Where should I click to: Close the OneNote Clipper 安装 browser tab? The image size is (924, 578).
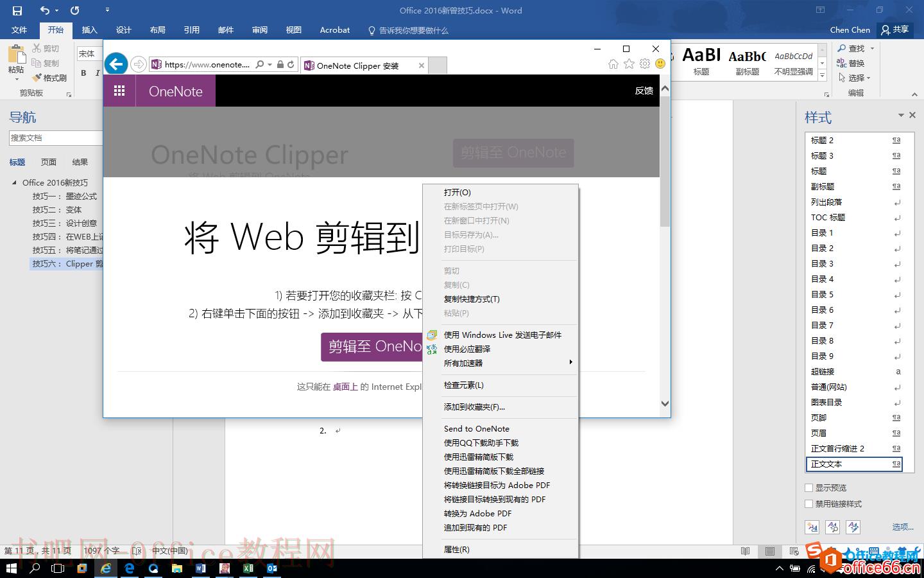[422, 66]
